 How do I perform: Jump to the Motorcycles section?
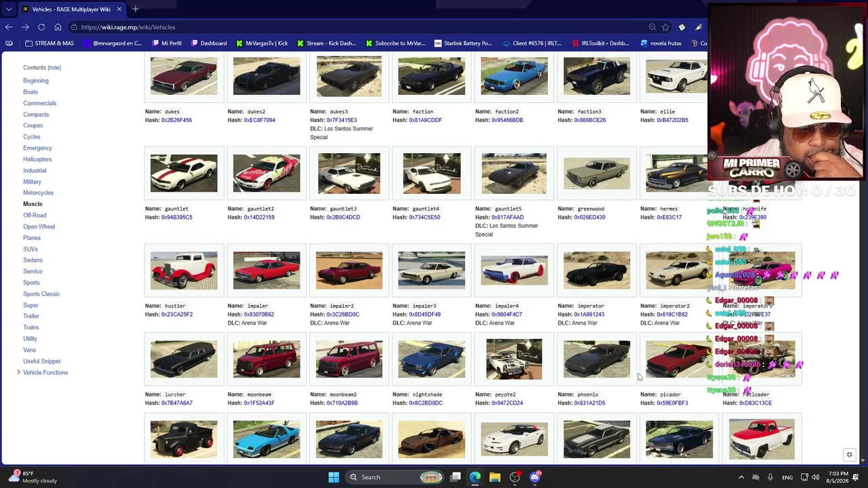[38, 193]
